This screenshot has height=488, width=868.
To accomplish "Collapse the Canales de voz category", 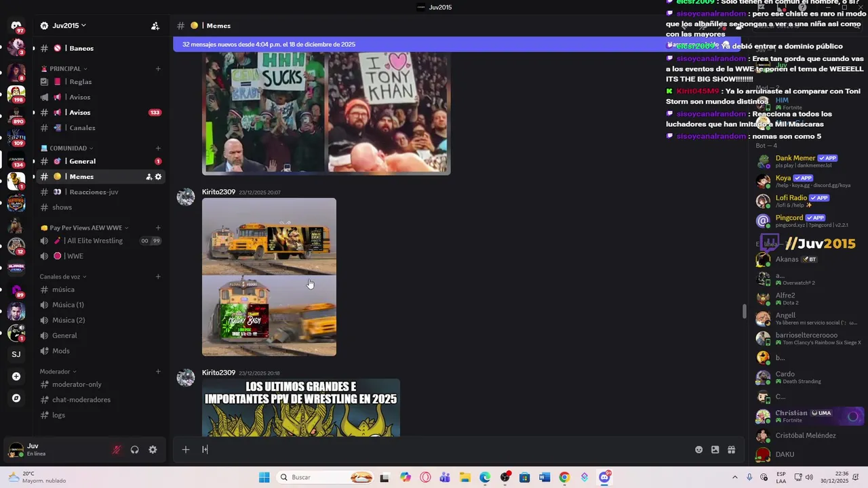I will [63, 277].
